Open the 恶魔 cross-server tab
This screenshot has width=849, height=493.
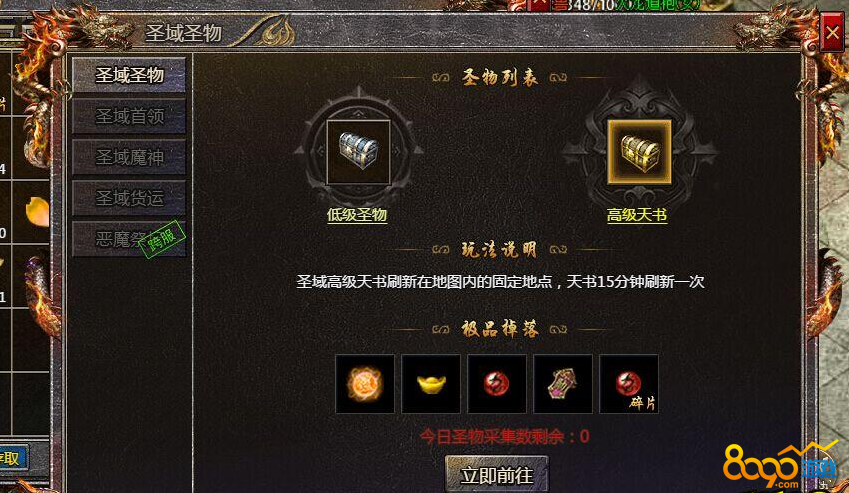pos(129,239)
